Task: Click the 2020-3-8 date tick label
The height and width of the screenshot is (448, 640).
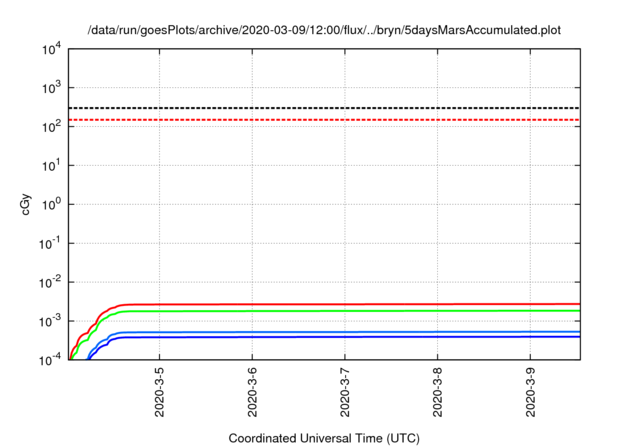Action: coord(438,392)
